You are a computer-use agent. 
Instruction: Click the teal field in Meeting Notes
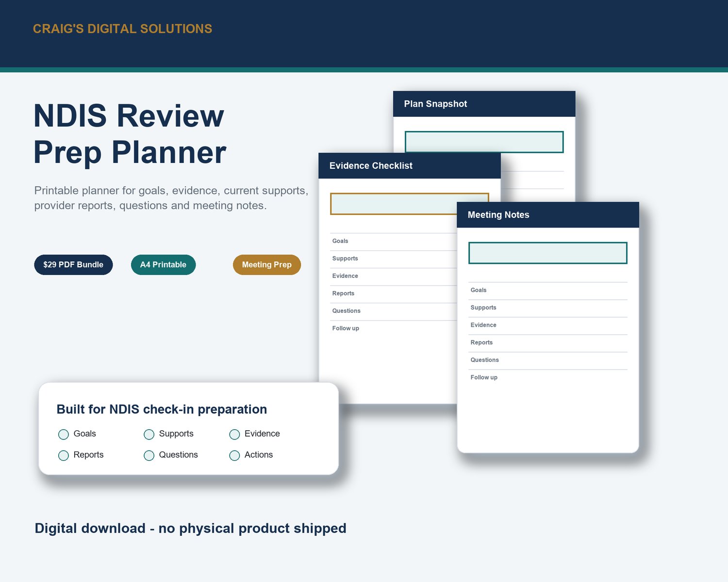(547, 253)
